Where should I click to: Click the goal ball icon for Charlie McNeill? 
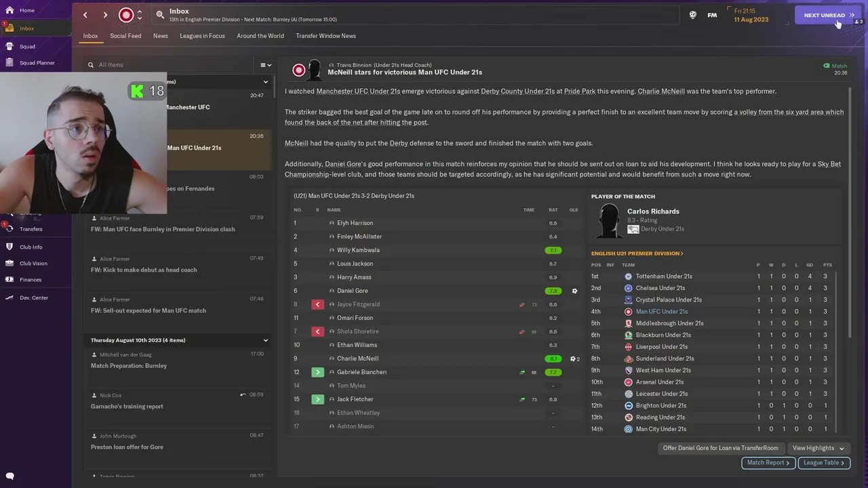(573, 359)
